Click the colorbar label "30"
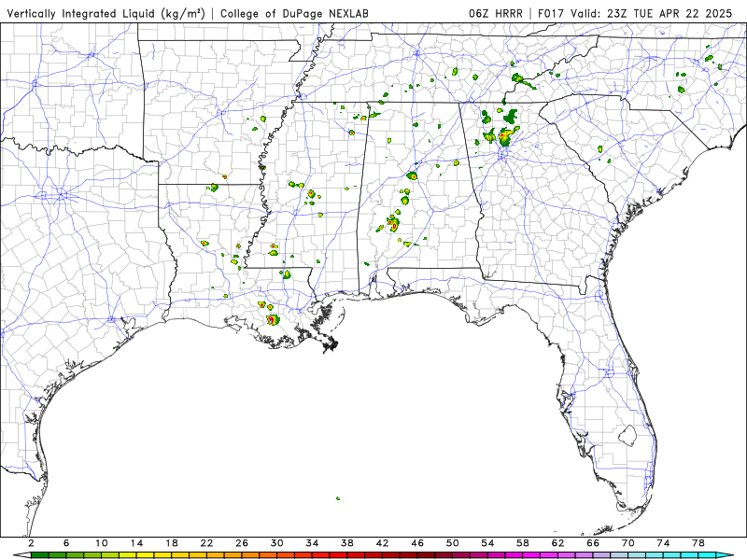The width and height of the screenshot is (747, 560). 277,543
